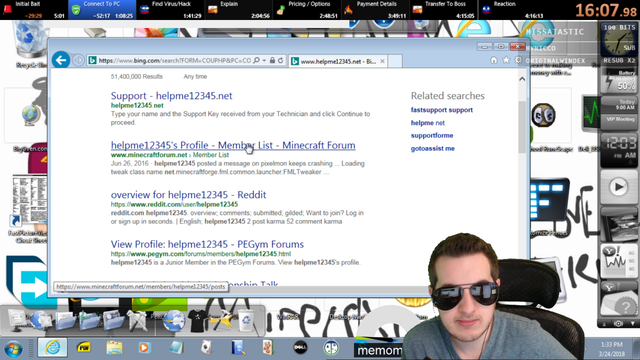Click the sidebar down arrow at bottom
This screenshot has width=640, height=360.
click(x=633, y=323)
